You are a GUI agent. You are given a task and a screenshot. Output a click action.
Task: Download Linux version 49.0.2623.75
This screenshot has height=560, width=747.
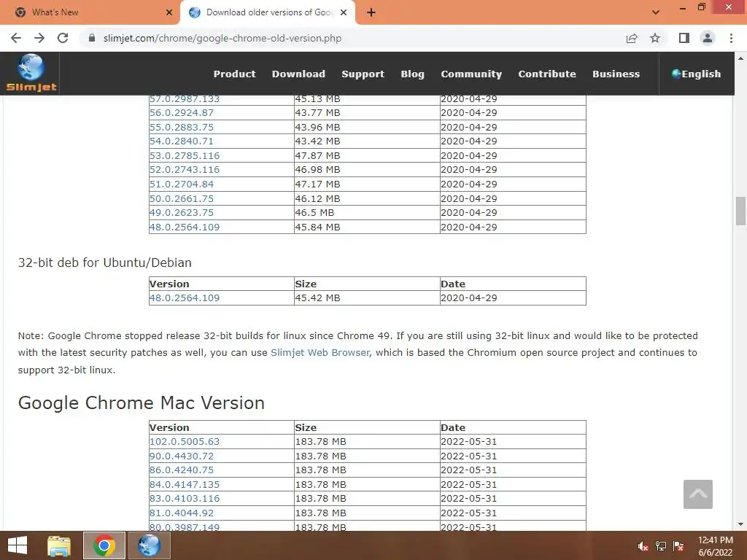pyautogui.click(x=182, y=212)
